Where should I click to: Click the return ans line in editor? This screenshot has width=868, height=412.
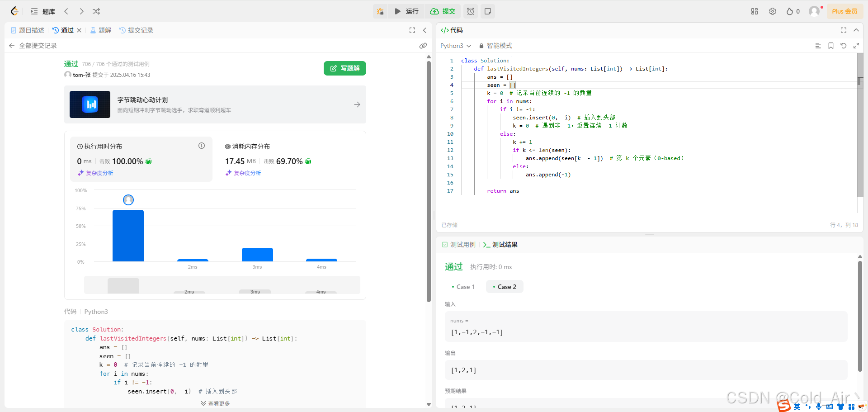pos(503,191)
